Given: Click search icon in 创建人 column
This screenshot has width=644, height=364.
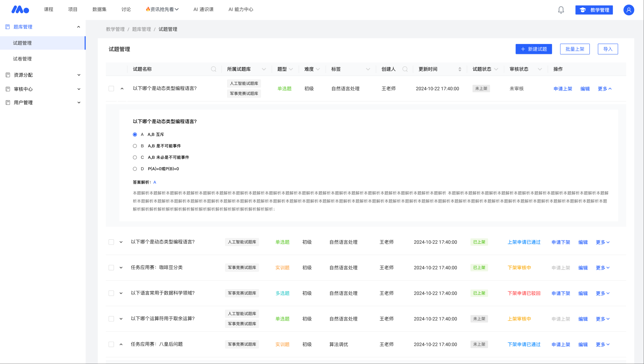Looking at the screenshot, I should tap(405, 69).
